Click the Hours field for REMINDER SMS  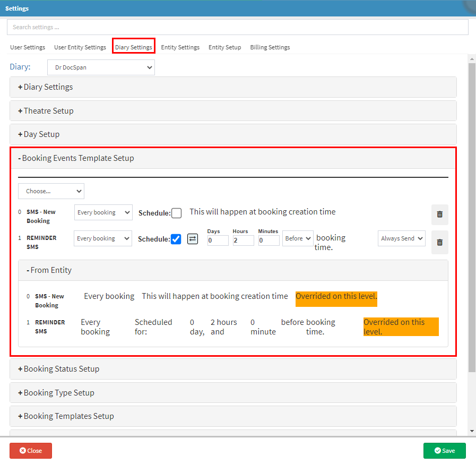[x=243, y=240]
